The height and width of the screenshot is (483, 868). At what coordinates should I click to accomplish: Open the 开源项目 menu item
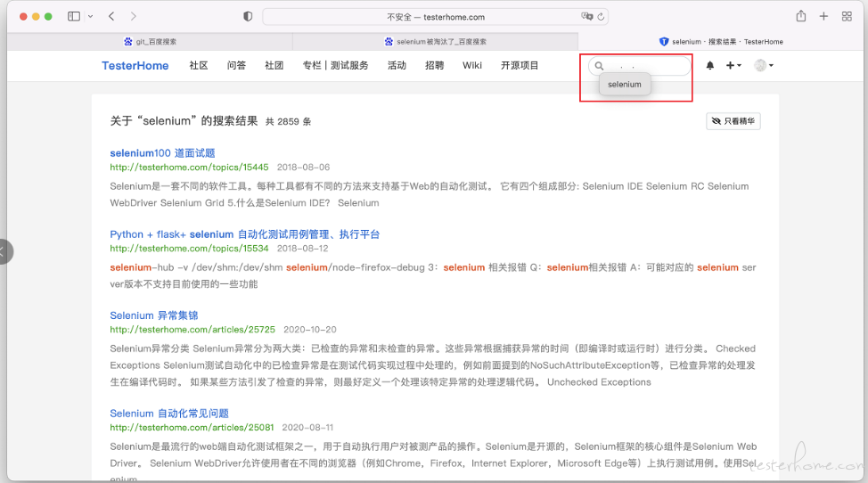pyautogui.click(x=520, y=65)
